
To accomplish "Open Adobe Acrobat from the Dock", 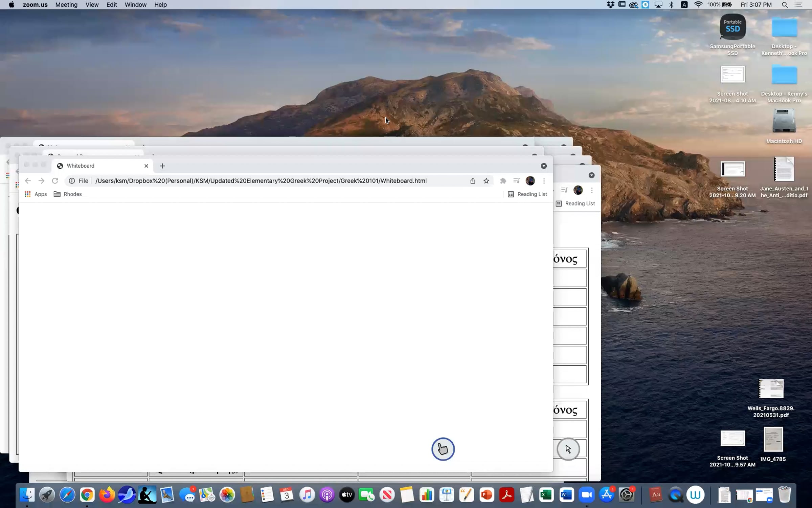I will coord(506,495).
